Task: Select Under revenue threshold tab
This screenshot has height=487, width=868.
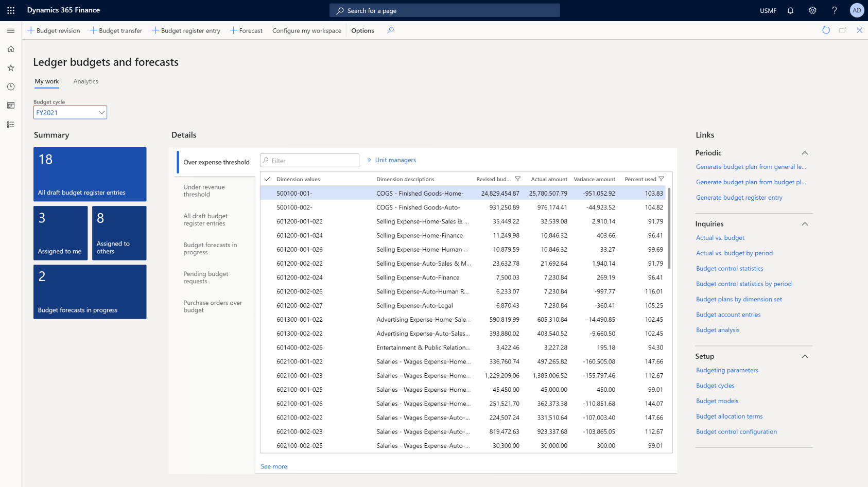Action: point(204,191)
